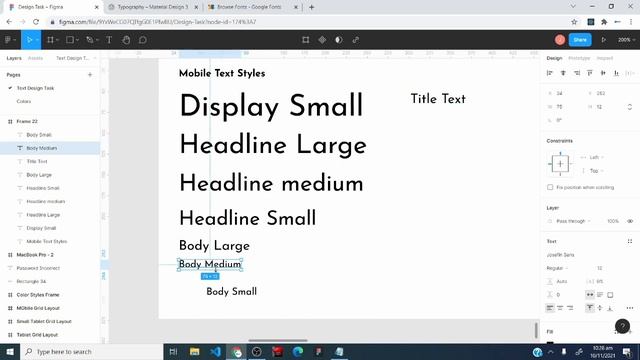This screenshot has width=640, height=360.
Task: Click the Present play icon
Action: 603,40
